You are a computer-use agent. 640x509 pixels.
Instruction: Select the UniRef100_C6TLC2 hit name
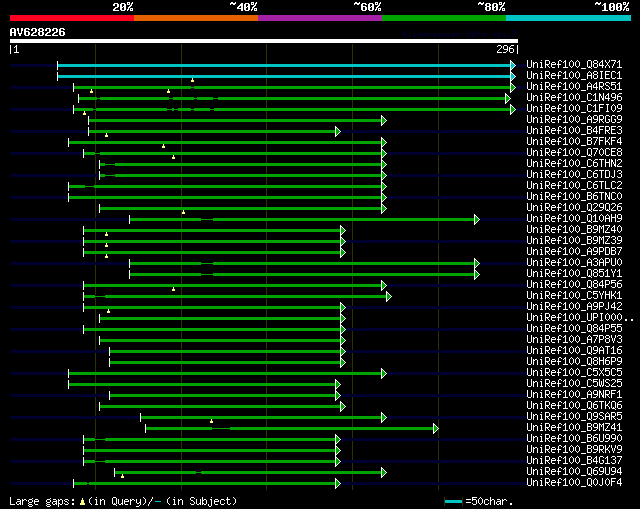574,186
